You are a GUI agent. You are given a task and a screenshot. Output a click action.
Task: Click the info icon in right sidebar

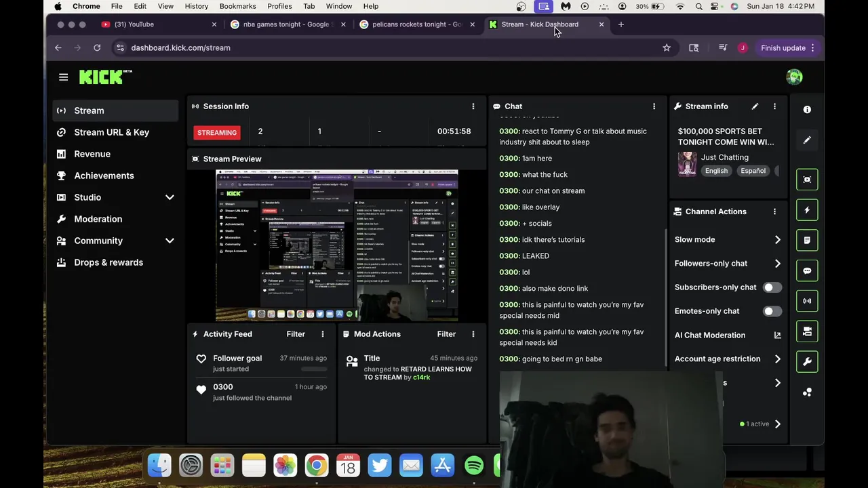point(807,109)
